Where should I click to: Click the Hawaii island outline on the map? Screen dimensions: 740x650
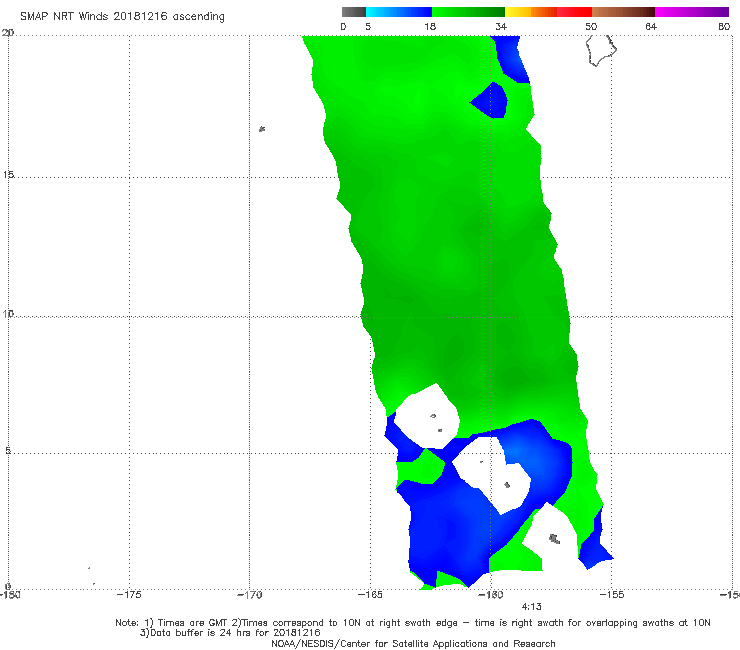click(601, 51)
